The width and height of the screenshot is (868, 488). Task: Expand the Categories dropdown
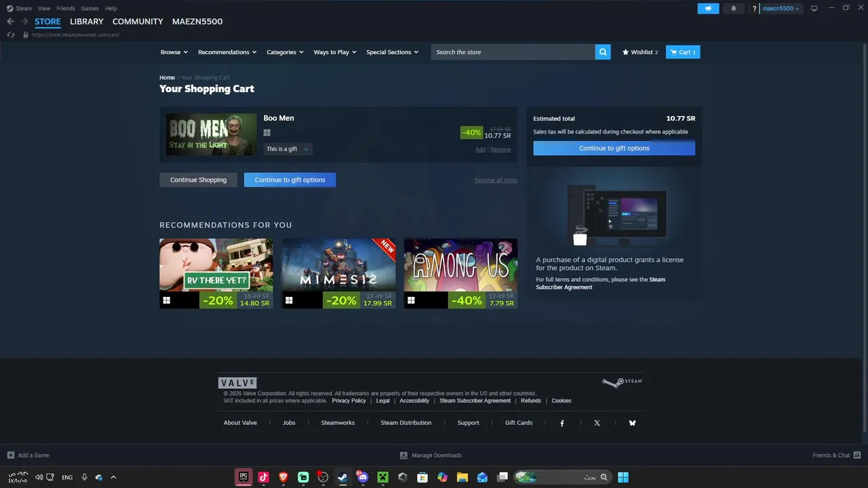click(x=285, y=52)
